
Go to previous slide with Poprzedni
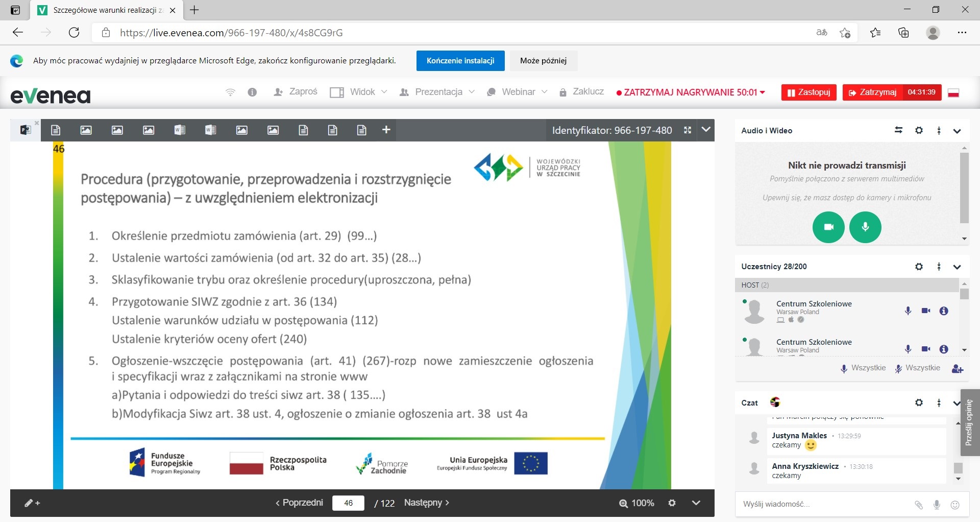pyautogui.click(x=299, y=503)
